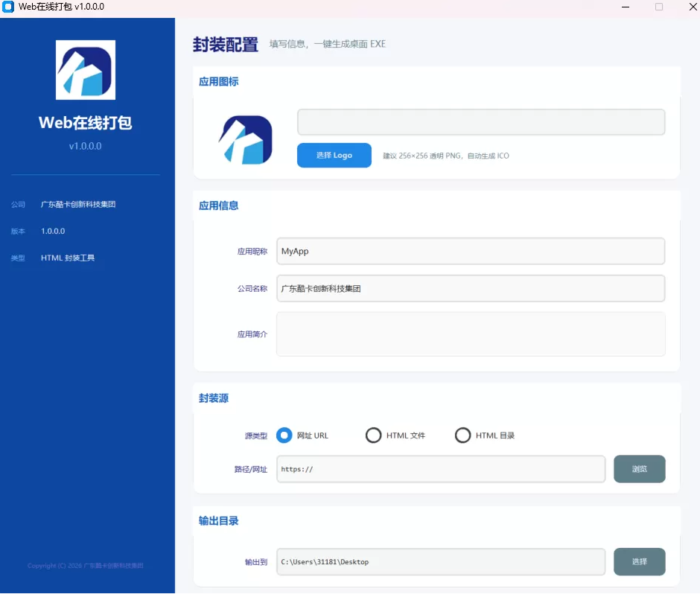Click the sidebar company name 广东酷卡创新科技集团

point(78,205)
